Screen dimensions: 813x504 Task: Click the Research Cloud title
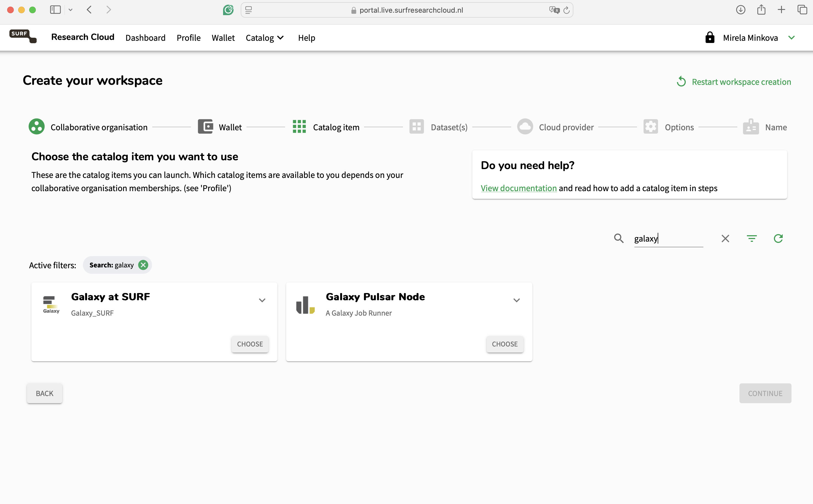coord(83,37)
